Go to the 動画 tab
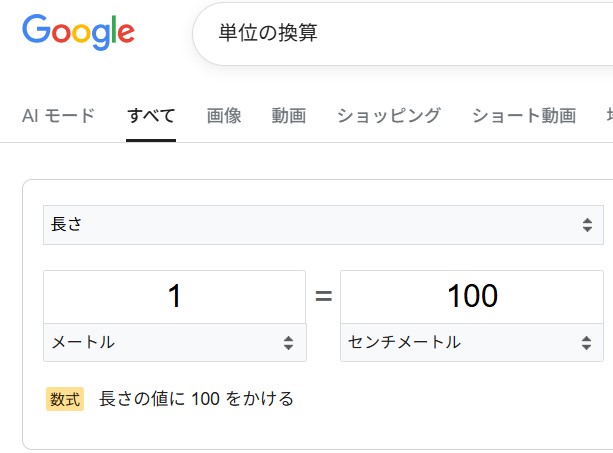Screen dimensions: 613x453 288,115
